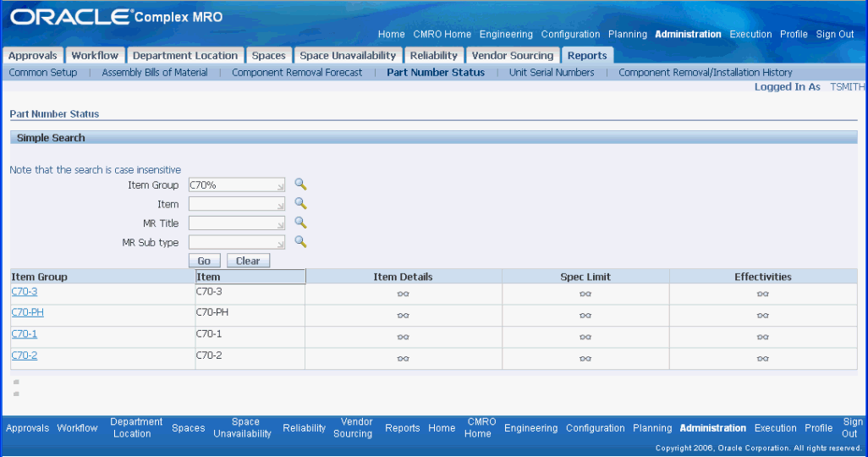View Effectivities glasses icon for C70-3
Viewport: 868px width, 457px height.
click(x=763, y=295)
